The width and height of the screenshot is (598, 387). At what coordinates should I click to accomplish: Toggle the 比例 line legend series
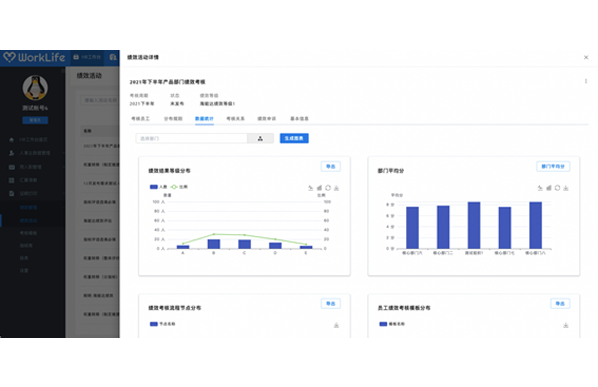point(179,187)
